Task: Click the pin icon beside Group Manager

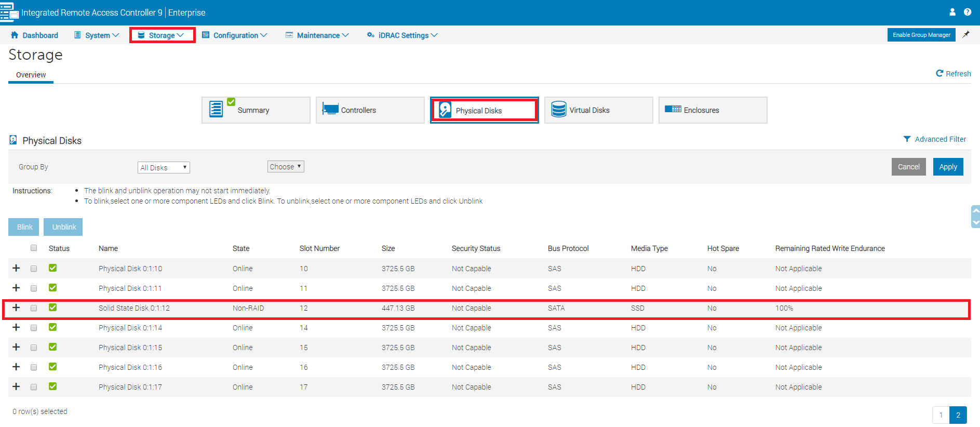Action: (966, 35)
